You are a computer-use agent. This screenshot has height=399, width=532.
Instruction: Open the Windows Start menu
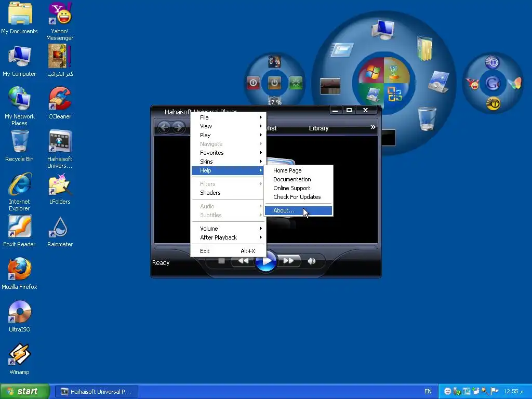click(25, 392)
